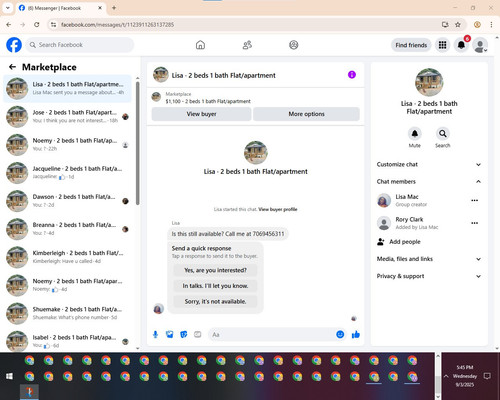Viewport: 500px width, 400px height.
Task: Open the Home feed icon
Action: click(x=200, y=45)
